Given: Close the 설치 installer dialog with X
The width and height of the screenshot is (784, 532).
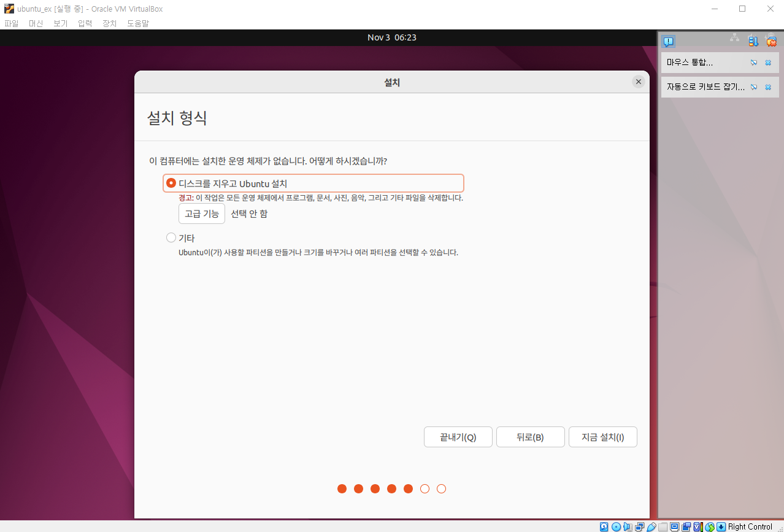Looking at the screenshot, I should coord(639,82).
